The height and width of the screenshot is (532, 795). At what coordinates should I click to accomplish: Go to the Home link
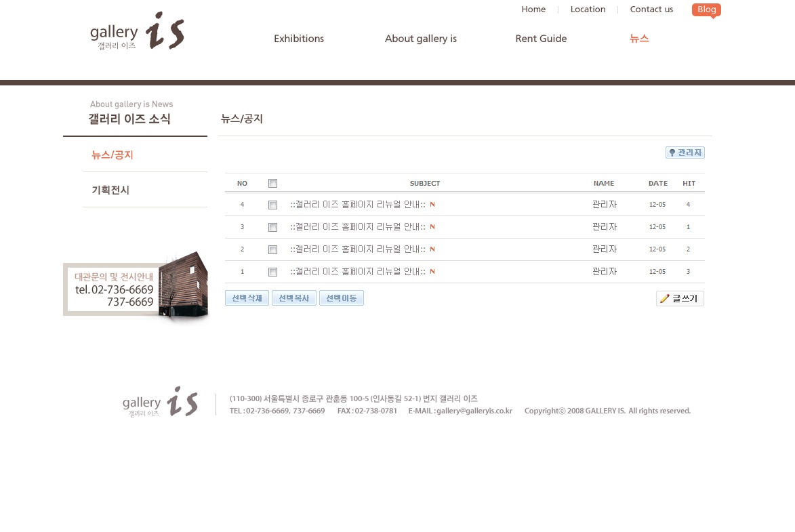pos(533,9)
